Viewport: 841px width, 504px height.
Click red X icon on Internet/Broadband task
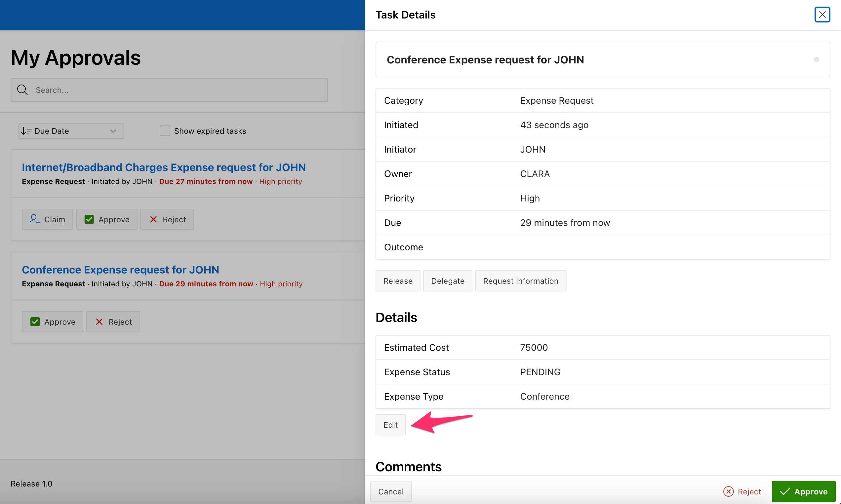click(153, 219)
